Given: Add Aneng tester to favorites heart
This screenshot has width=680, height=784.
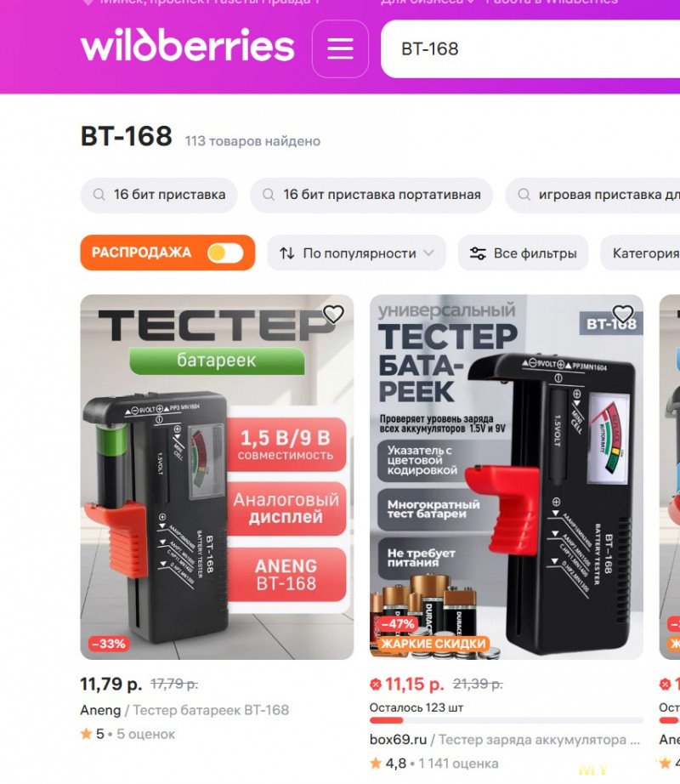Looking at the screenshot, I should coord(333,314).
